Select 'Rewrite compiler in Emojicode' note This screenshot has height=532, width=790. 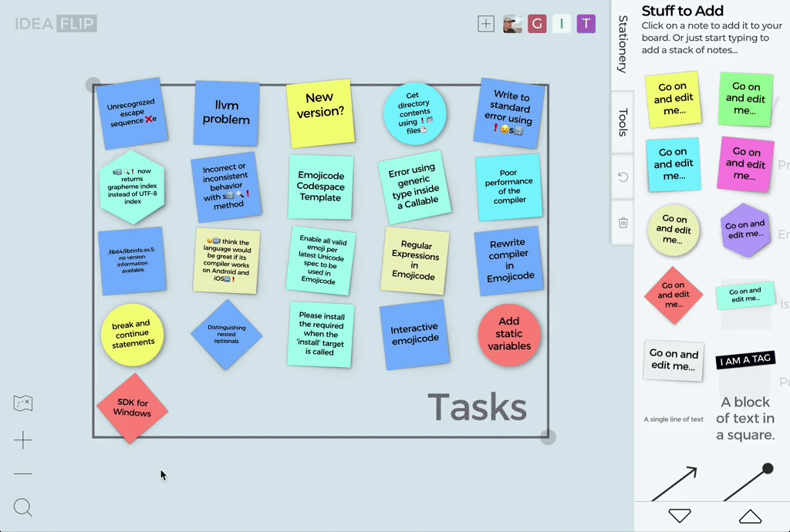point(509,260)
